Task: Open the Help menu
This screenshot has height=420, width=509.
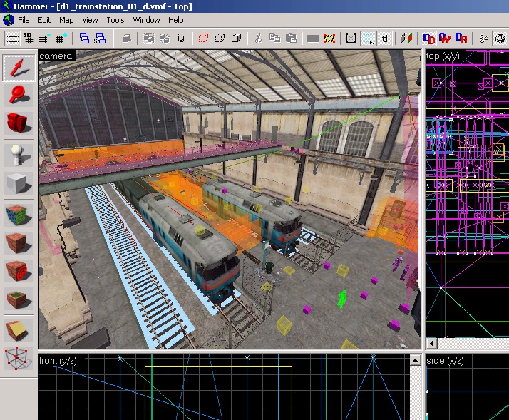Action: tap(175, 20)
